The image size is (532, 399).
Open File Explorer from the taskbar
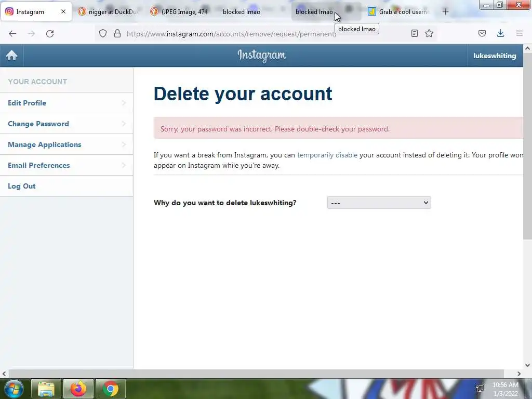46,389
